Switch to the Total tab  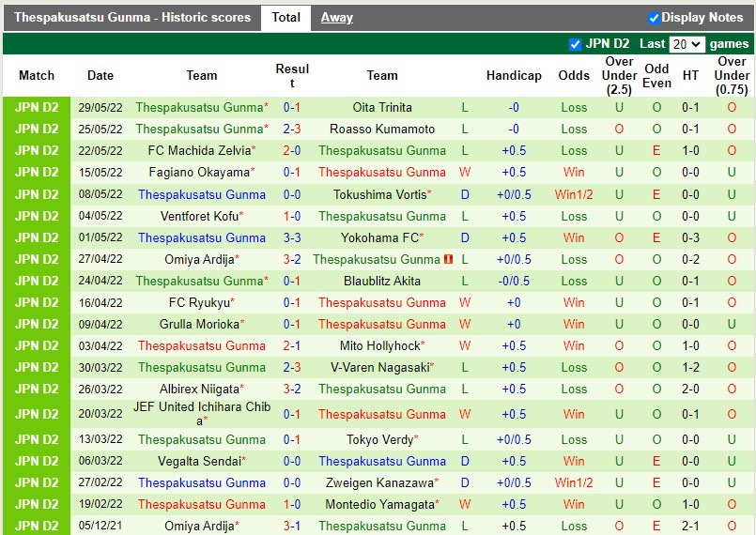[285, 18]
